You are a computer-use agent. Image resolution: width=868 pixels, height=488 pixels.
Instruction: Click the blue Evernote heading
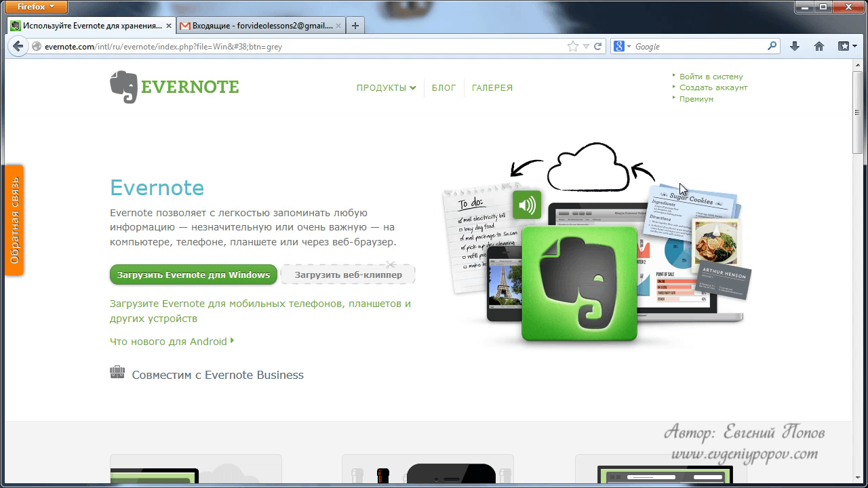click(157, 188)
